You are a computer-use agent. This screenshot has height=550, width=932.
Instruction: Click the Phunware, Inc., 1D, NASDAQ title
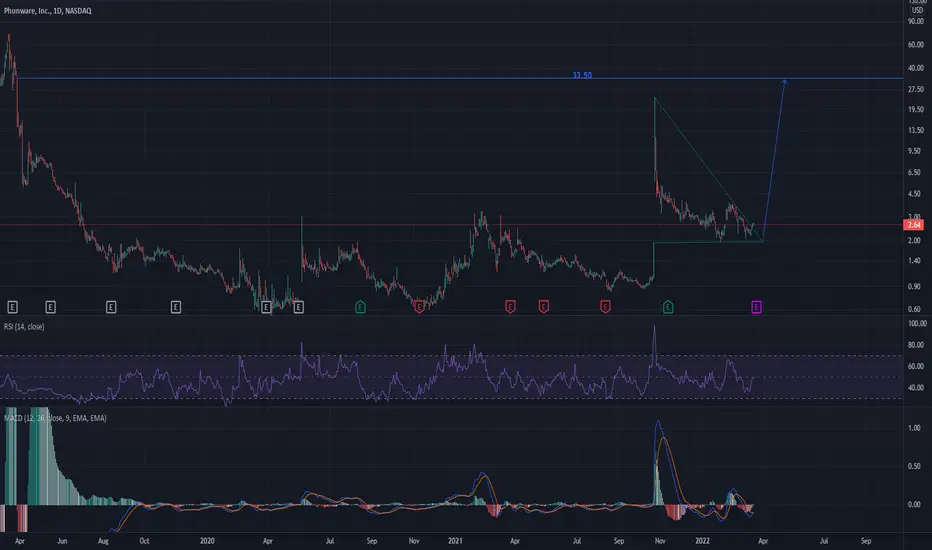pos(48,11)
